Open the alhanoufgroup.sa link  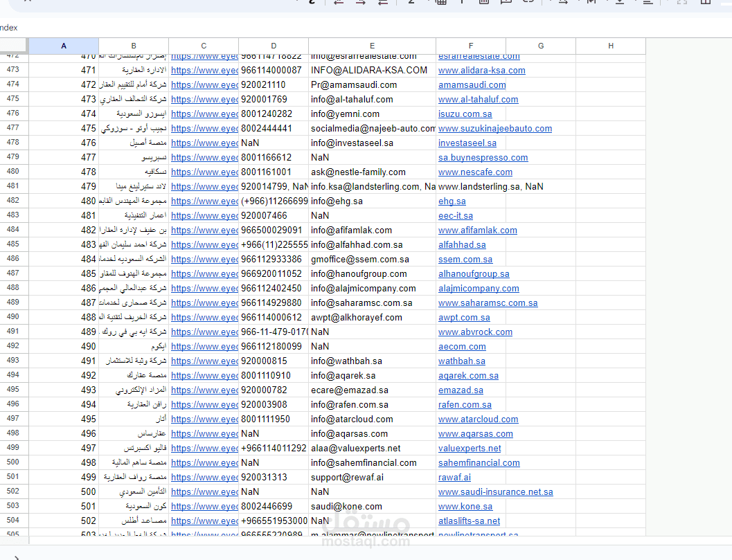[474, 274]
